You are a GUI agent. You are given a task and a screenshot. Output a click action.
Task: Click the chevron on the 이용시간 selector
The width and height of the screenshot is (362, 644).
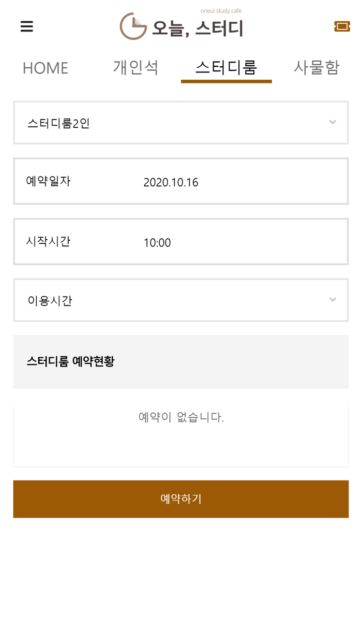coord(333,300)
